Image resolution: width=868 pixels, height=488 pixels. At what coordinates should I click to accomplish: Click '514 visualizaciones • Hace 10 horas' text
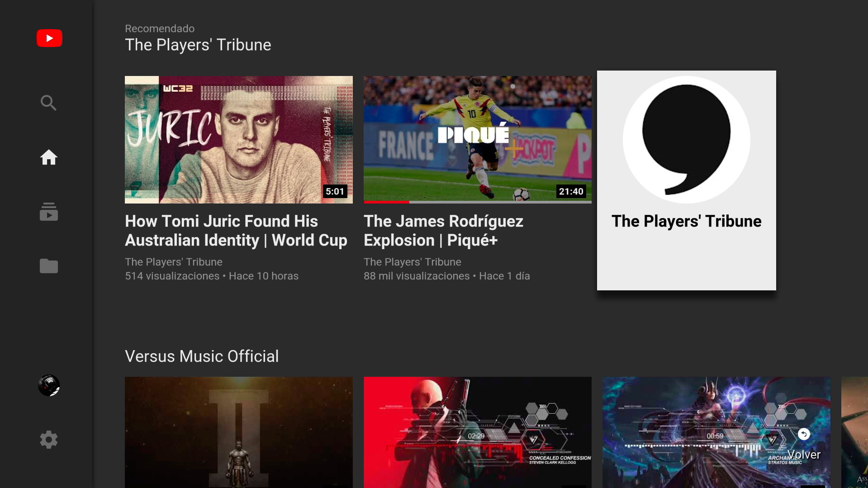coord(212,276)
